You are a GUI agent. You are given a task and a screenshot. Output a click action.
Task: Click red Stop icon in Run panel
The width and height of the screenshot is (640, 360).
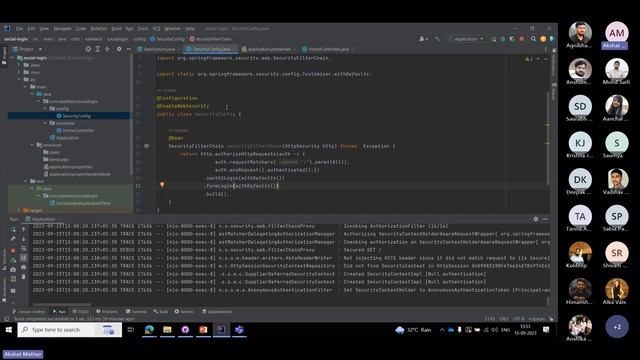click(13, 250)
